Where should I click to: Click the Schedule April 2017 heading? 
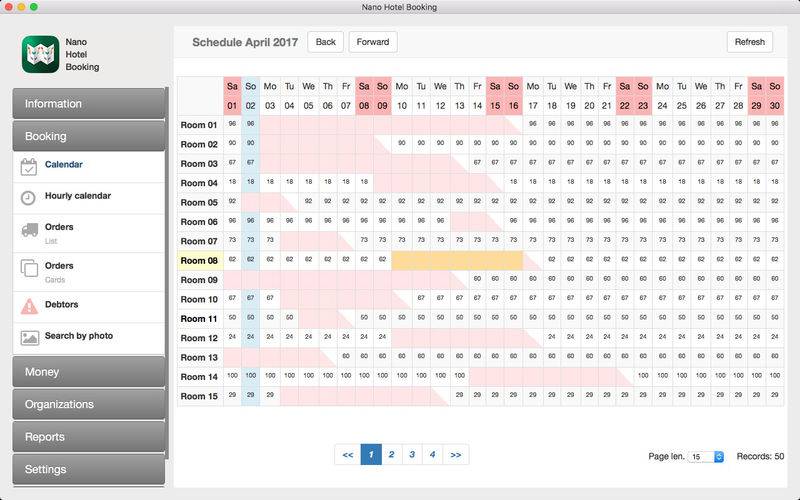245,42
